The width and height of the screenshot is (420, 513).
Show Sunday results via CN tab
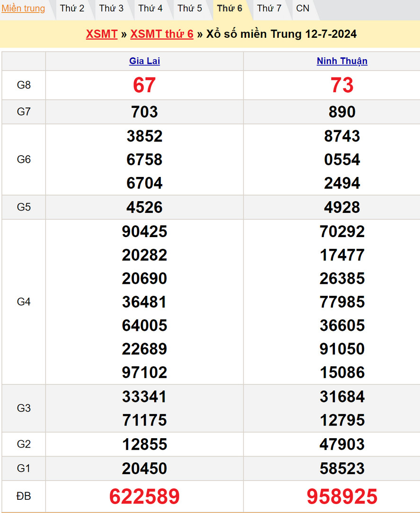pos(303,9)
